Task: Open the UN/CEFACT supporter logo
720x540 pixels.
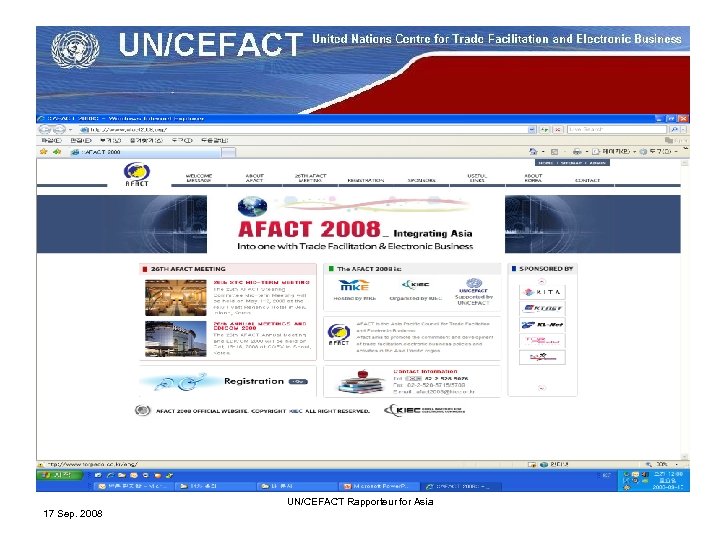Action: coord(473,286)
